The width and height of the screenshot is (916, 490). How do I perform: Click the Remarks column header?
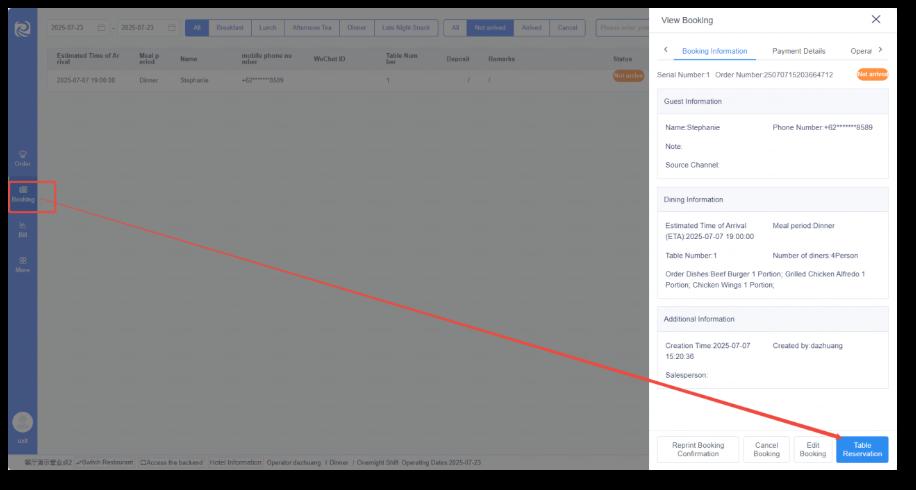pos(501,59)
